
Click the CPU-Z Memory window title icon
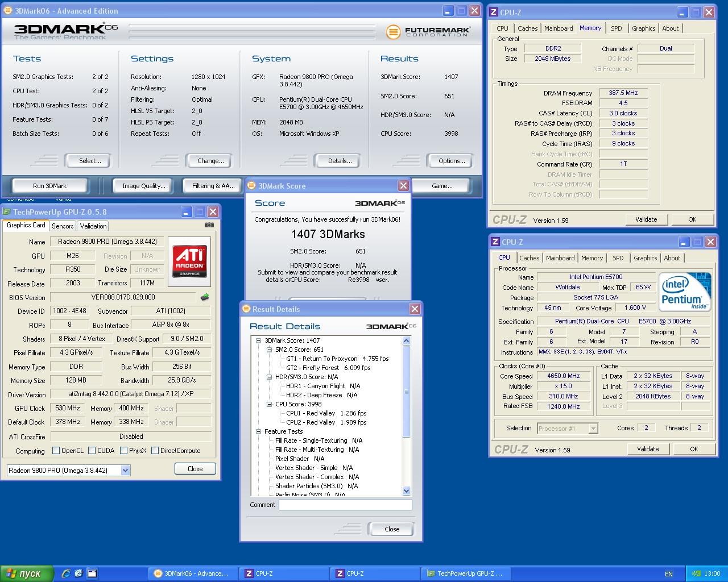click(x=494, y=12)
